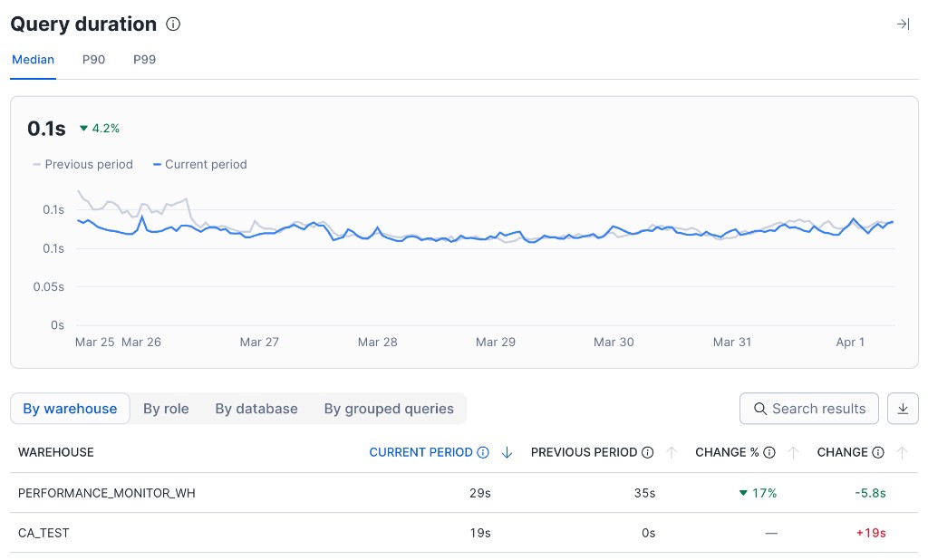928x560 pixels.
Task: Open the By role breakdown
Action: click(x=166, y=409)
